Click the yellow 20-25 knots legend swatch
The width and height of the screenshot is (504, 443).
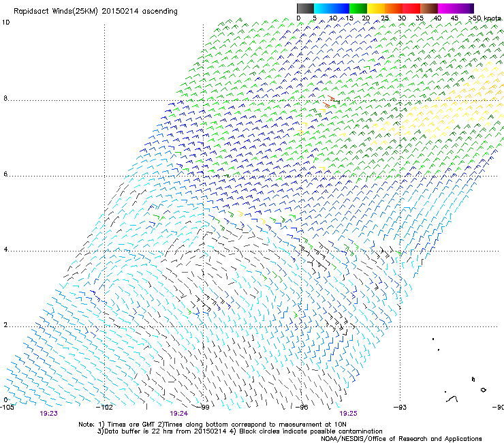point(376,8)
